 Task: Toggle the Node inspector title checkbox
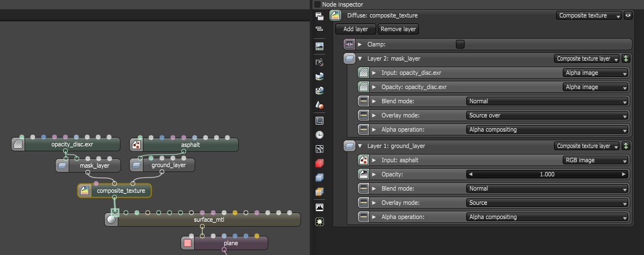coord(317,4)
